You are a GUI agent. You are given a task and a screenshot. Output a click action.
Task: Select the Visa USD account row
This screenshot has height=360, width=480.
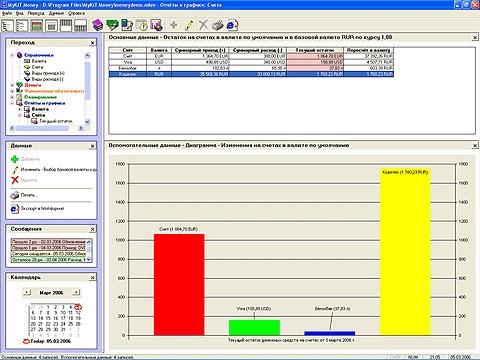tap(251, 62)
